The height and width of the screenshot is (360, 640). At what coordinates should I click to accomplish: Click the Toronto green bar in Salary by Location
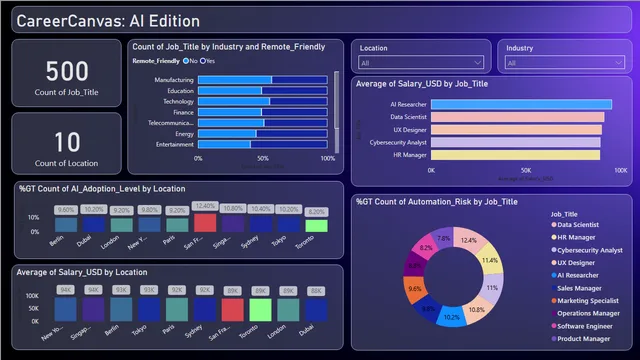coord(260,310)
